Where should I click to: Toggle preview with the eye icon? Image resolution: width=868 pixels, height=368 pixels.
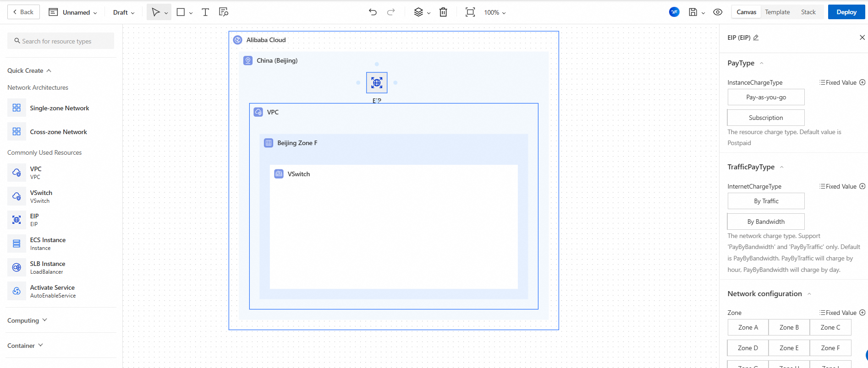coord(718,12)
